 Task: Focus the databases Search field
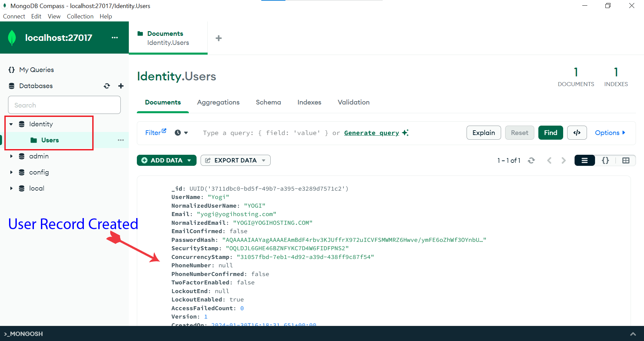pos(64,105)
